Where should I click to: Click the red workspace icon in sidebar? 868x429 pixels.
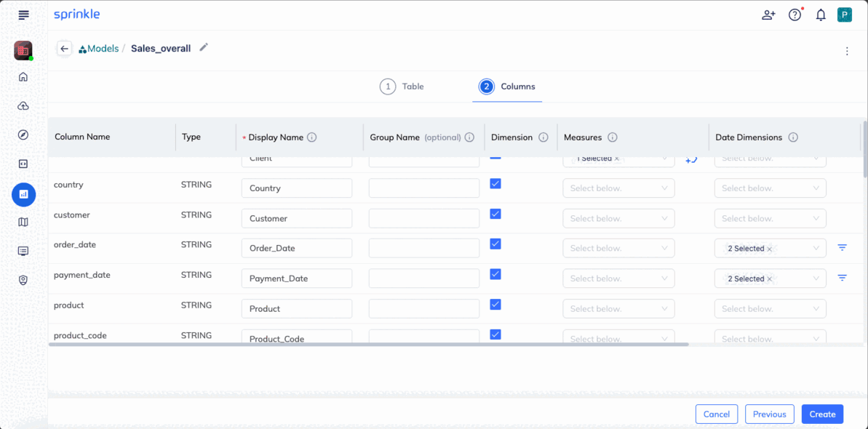[x=23, y=50]
